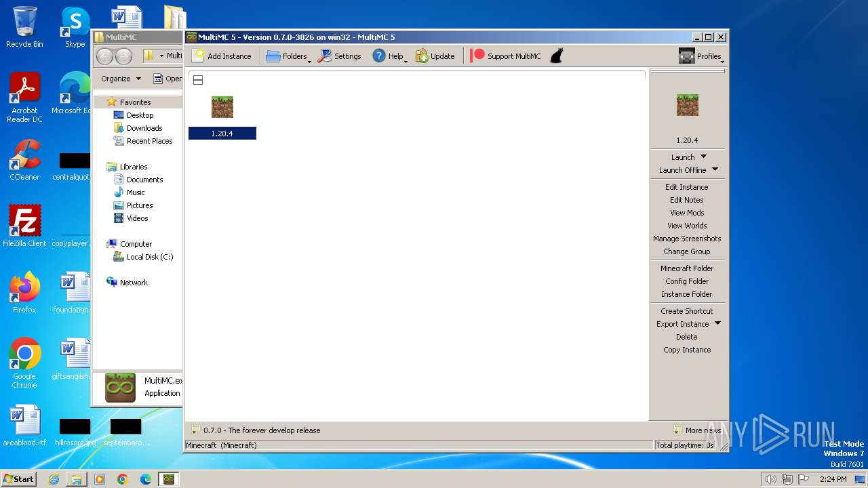Check for updates with Update icon

coord(435,56)
